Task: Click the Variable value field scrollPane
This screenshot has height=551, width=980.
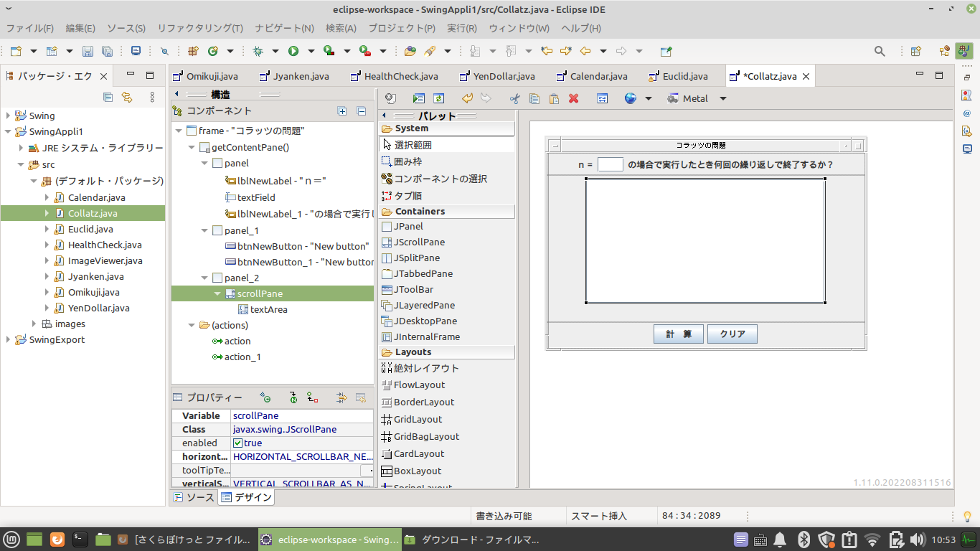Action: 302,416
